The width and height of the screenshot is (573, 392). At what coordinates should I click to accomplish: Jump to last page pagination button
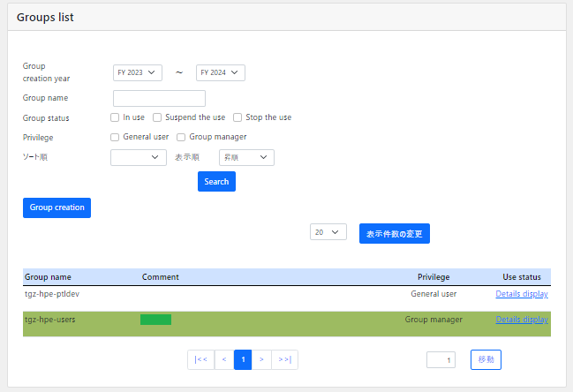point(284,359)
